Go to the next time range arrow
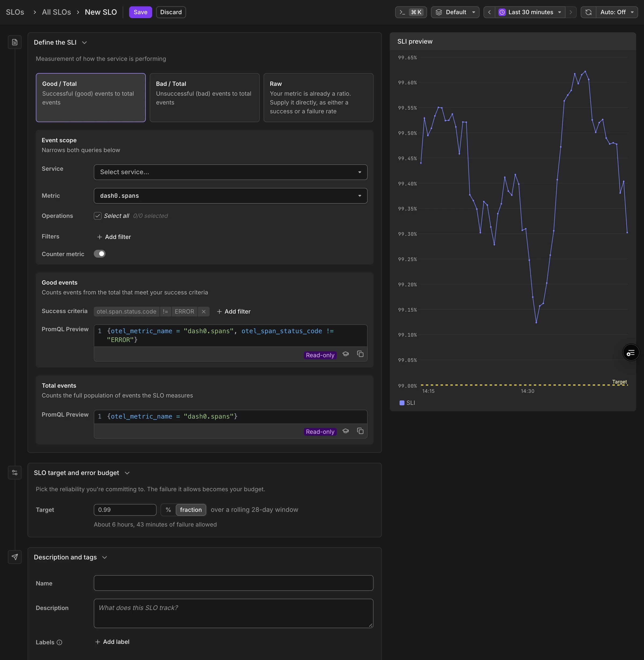644x660 pixels. (571, 12)
